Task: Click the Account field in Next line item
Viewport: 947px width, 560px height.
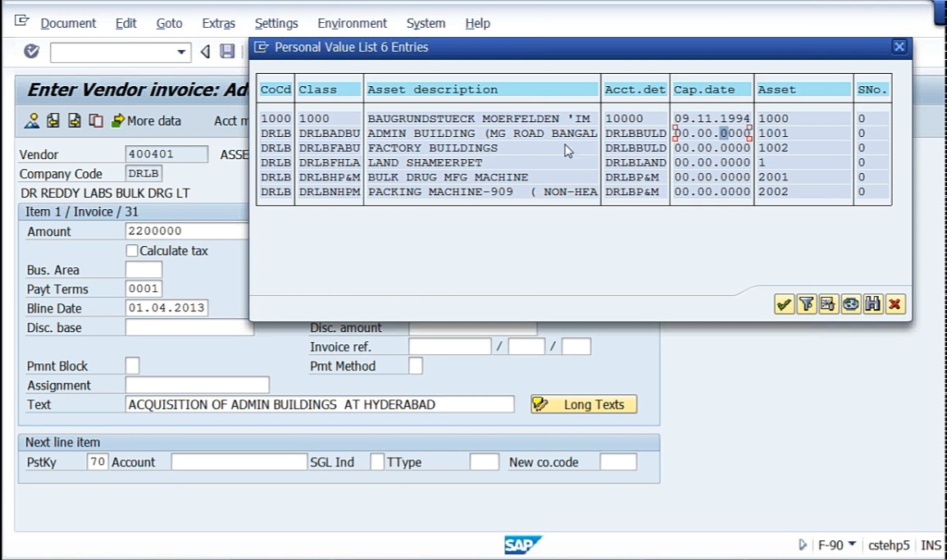Action: (x=239, y=462)
